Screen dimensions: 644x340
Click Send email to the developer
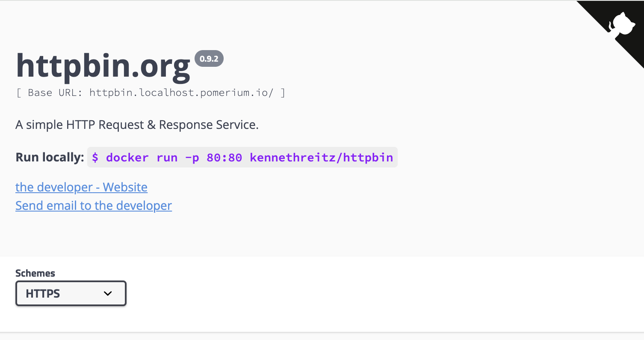[93, 206]
